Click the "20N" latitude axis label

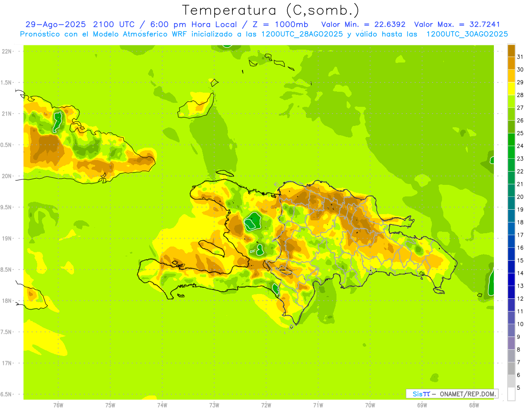7,176
